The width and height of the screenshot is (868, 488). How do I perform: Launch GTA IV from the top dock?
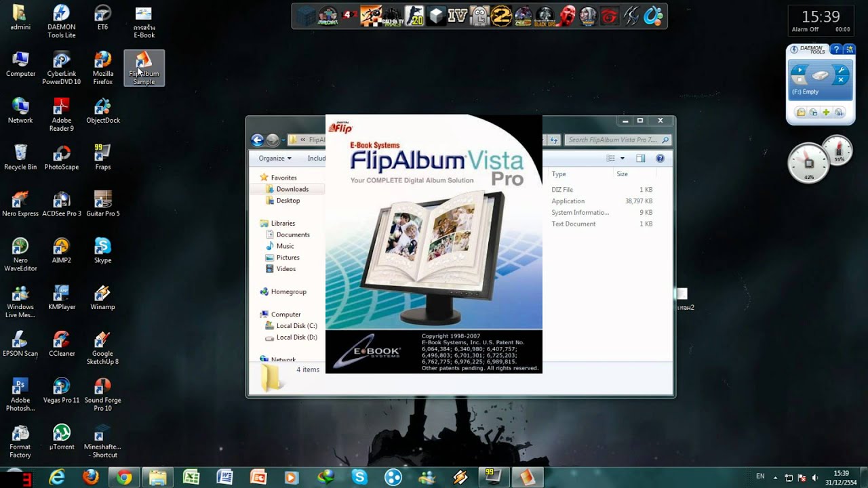(458, 16)
